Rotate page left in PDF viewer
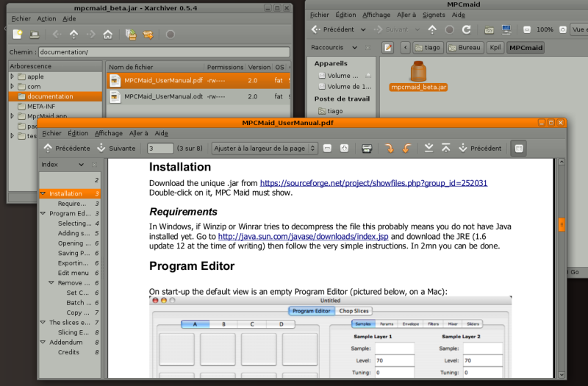 pos(406,149)
